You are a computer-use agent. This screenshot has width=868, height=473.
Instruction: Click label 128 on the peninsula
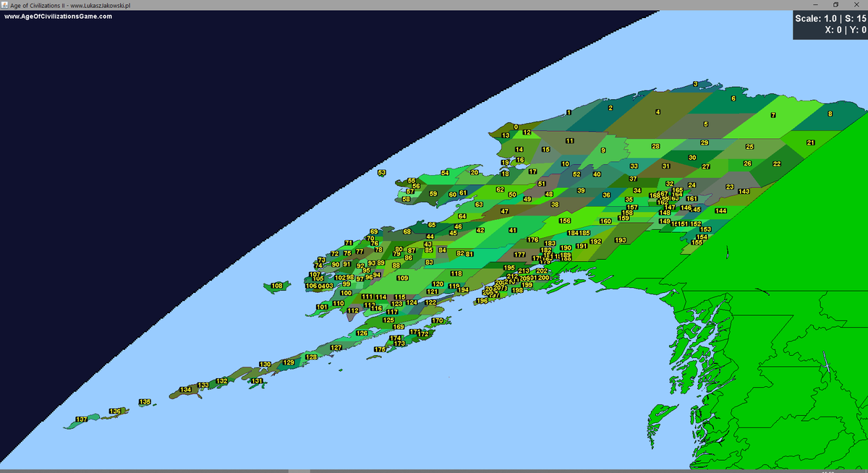pos(311,357)
